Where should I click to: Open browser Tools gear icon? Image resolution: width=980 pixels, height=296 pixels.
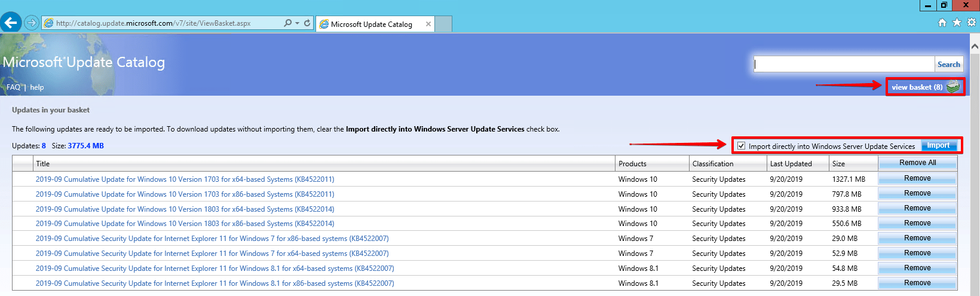[x=972, y=22]
